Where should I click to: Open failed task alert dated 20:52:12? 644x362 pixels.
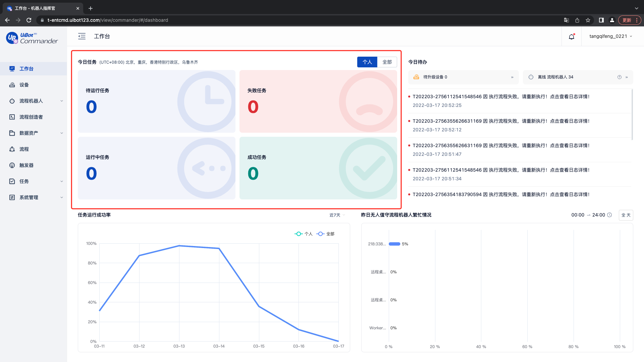519,125
